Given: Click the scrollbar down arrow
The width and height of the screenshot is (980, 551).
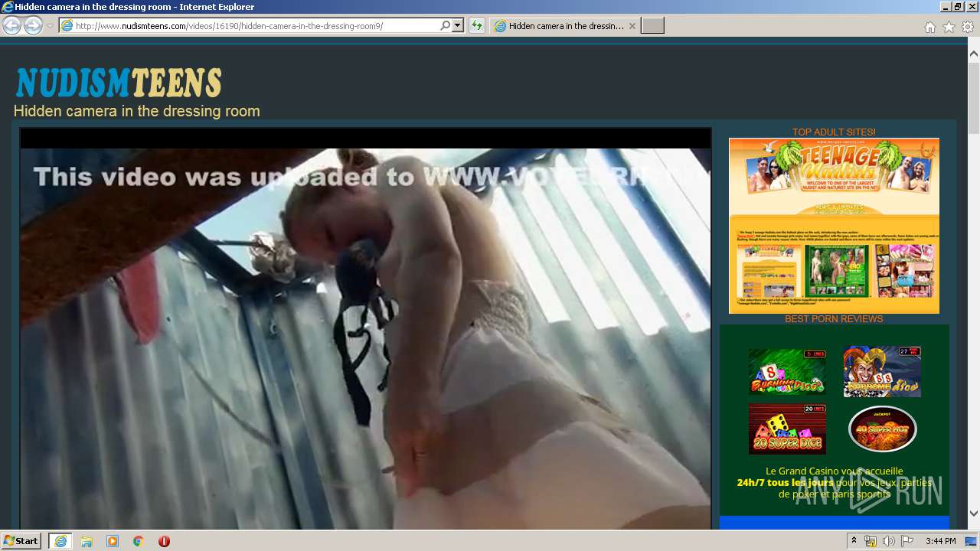Looking at the screenshot, I should coord(974,514).
